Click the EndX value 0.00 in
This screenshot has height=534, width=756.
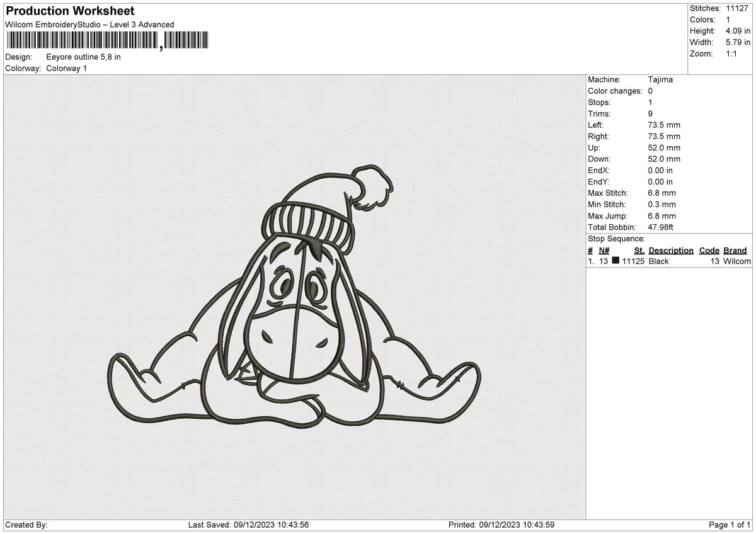coord(660,170)
